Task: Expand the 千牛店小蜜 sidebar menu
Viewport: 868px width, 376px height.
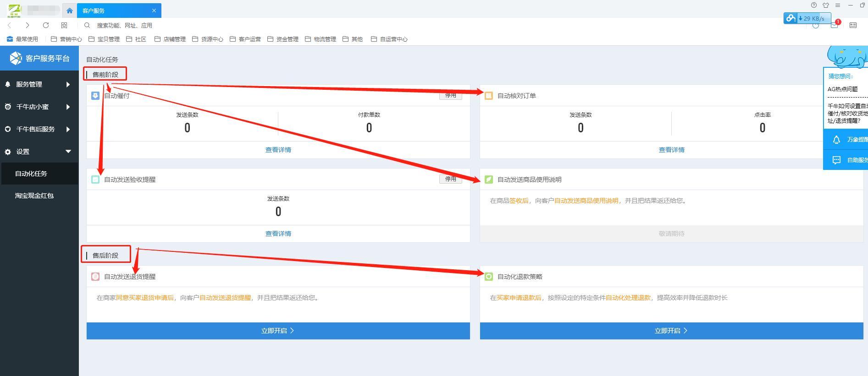Action: click(x=39, y=107)
